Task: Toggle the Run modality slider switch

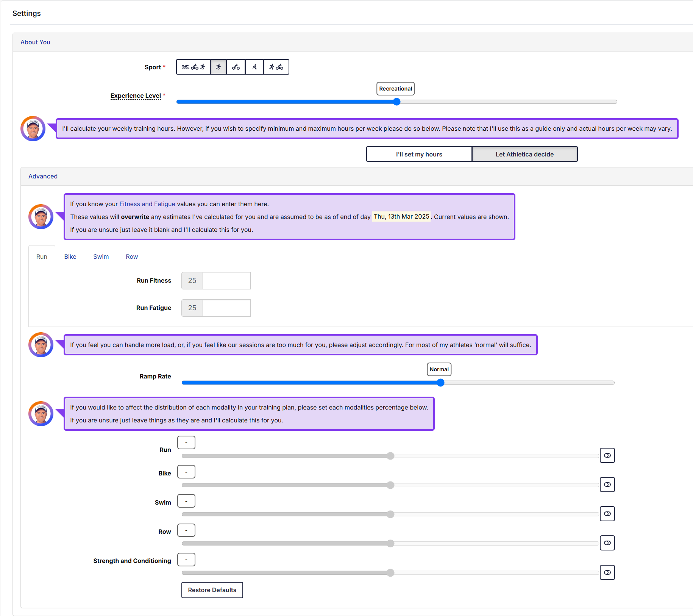Action: point(607,455)
